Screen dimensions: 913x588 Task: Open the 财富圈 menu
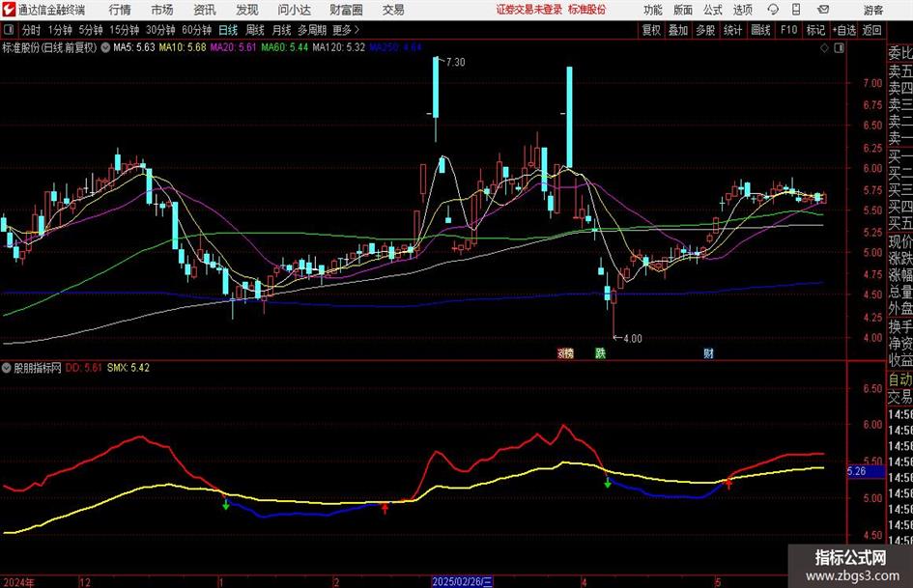[x=346, y=10]
